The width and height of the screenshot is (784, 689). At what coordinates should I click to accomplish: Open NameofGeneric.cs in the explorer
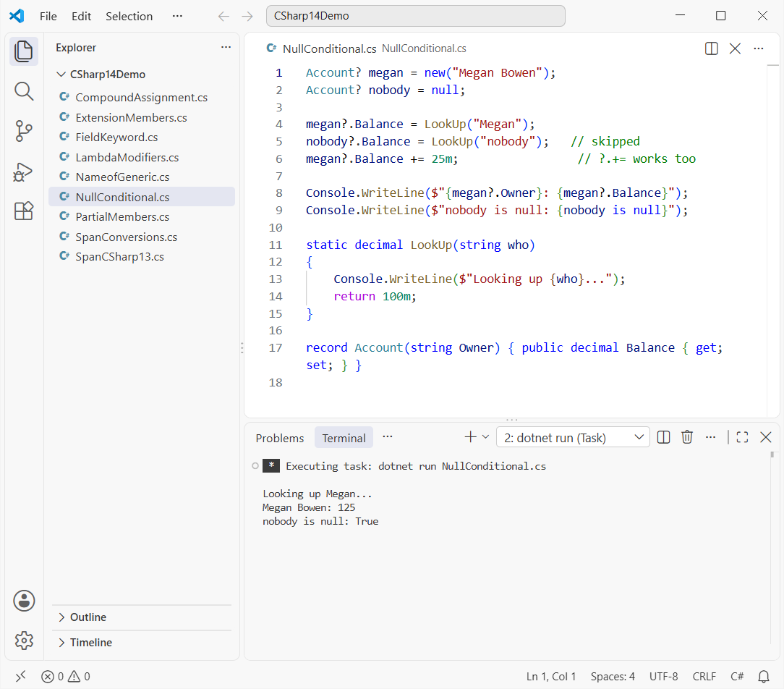click(x=142, y=177)
